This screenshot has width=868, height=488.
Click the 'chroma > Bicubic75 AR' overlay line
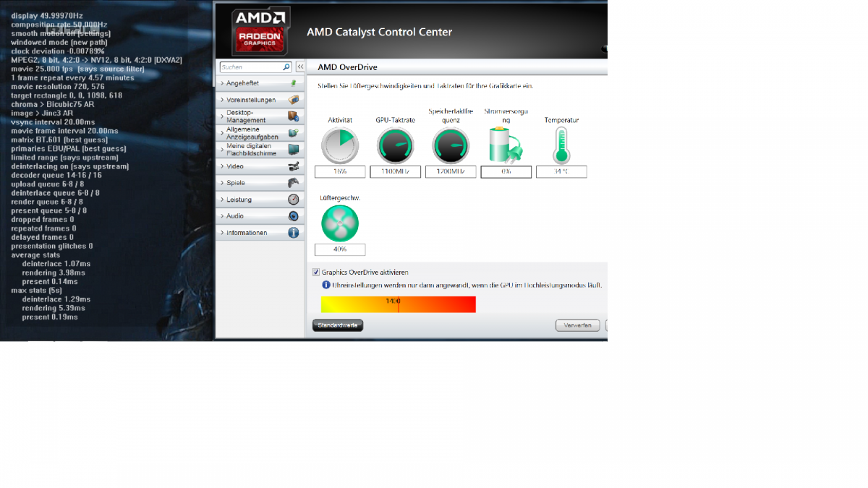(53, 104)
